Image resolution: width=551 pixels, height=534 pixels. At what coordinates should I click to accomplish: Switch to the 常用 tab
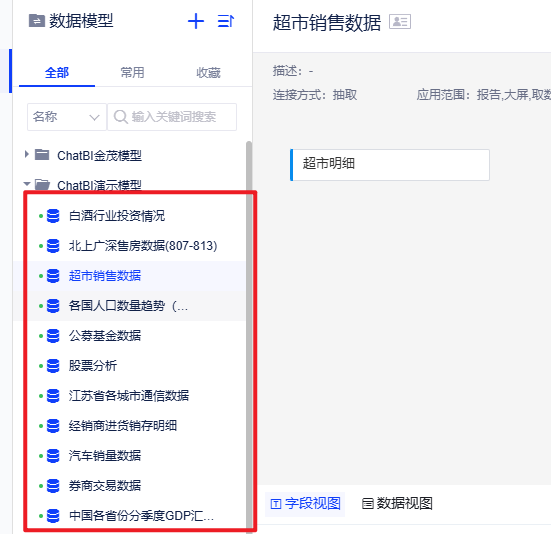click(132, 73)
